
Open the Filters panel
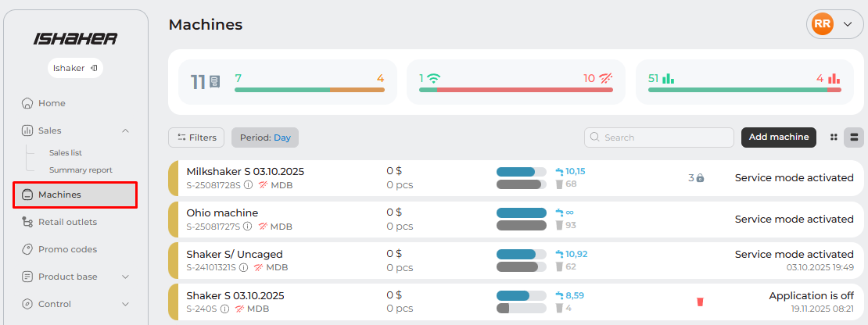pyautogui.click(x=196, y=137)
